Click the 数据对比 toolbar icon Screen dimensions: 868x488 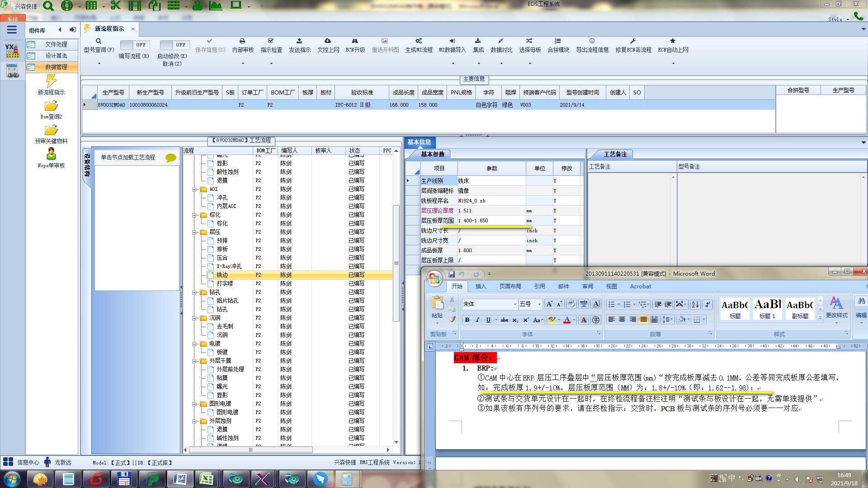501,41
